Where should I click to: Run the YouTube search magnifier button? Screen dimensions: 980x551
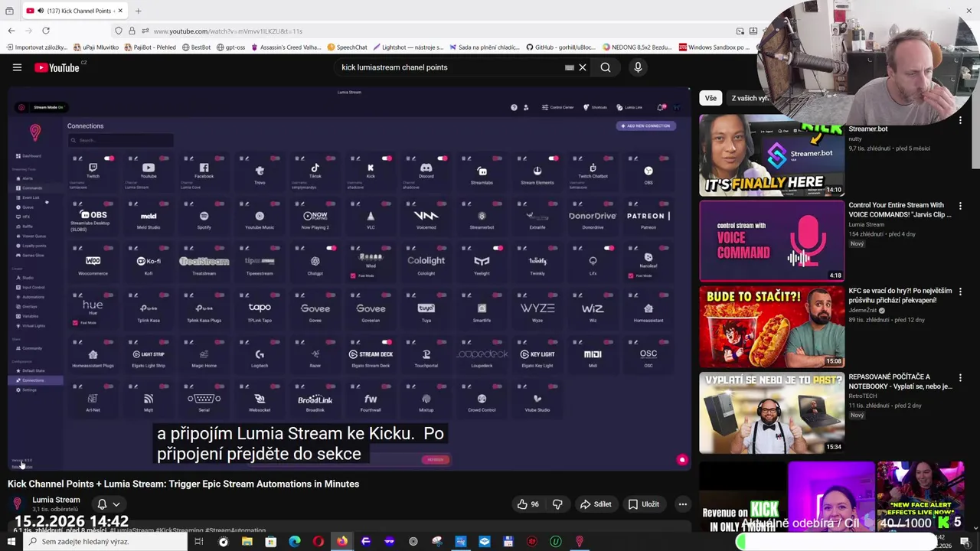click(606, 67)
